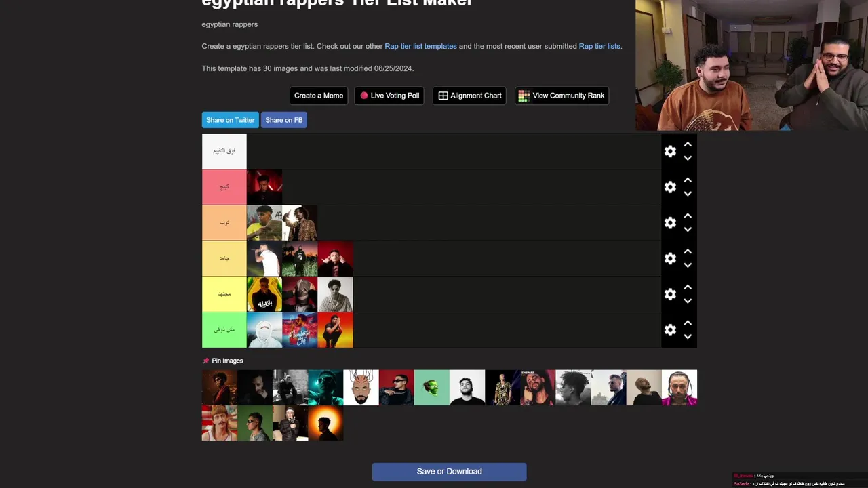Pick the green face on mint background image
This screenshot has width=868, height=488.
(x=431, y=388)
